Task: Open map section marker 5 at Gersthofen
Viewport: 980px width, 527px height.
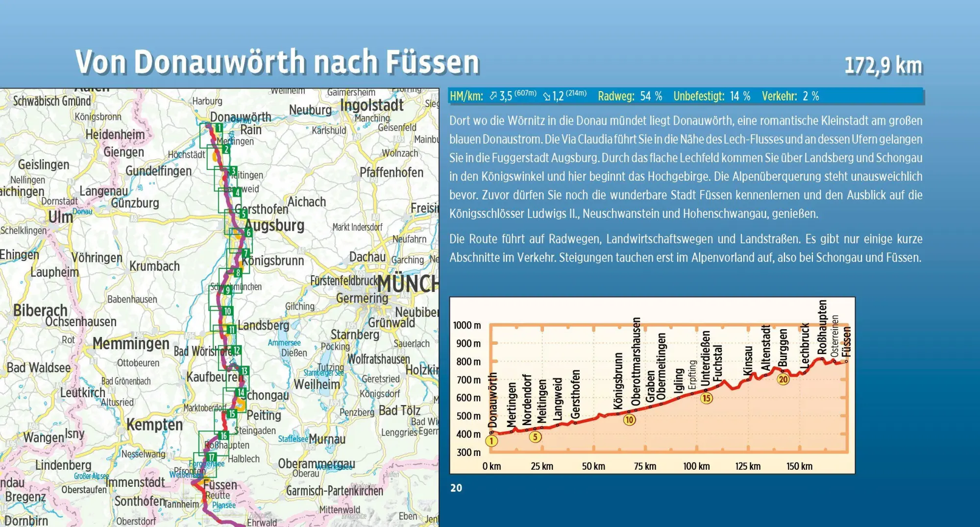Action: pos(243,214)
